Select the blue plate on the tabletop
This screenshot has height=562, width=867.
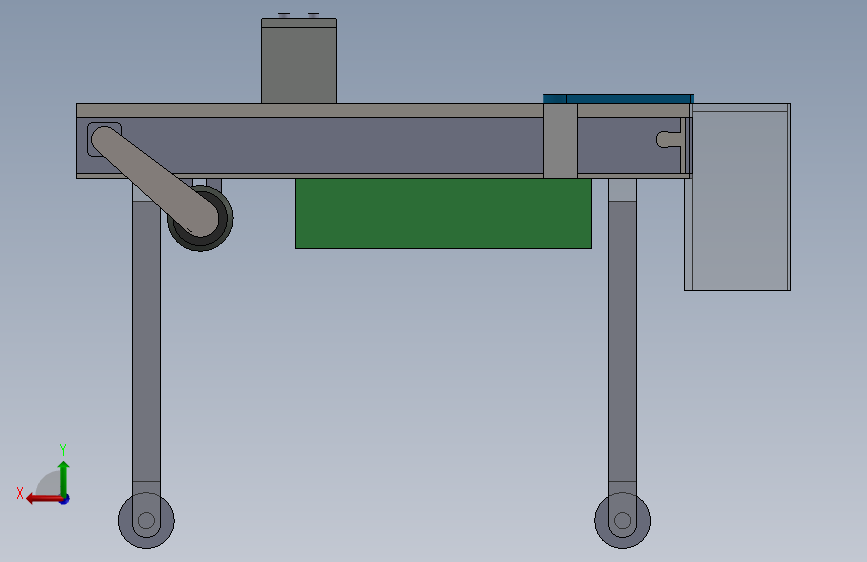[618, 98]
